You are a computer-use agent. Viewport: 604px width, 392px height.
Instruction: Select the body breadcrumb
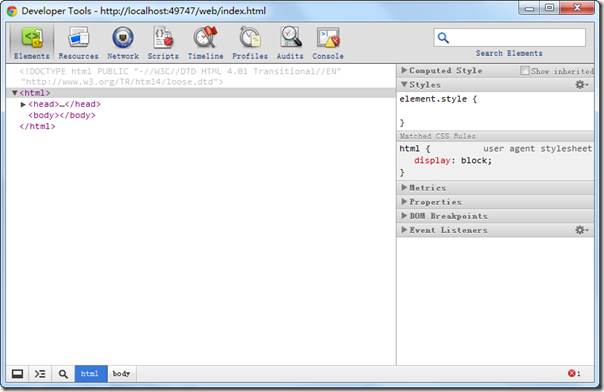tap(121, 374)
